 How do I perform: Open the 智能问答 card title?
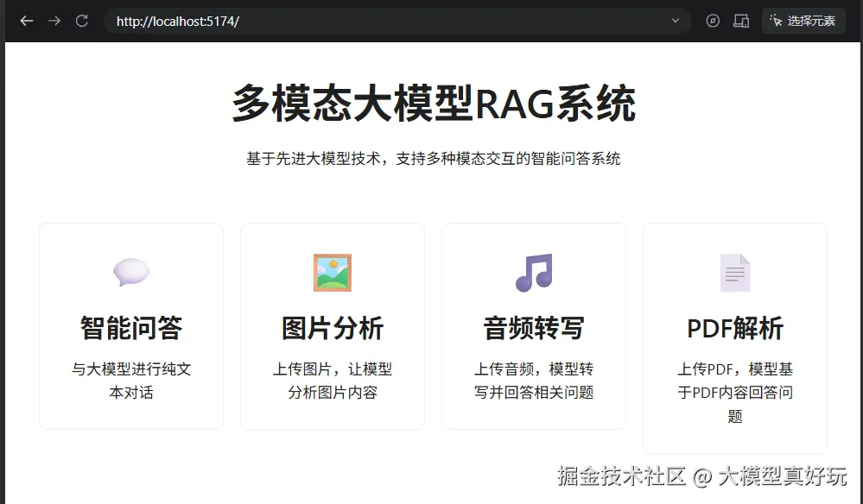click(131, 328)
